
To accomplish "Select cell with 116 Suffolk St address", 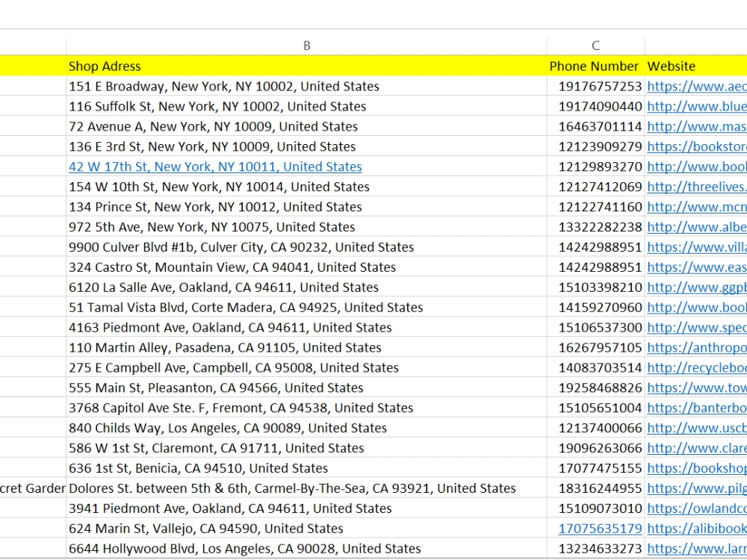I will 306,106.
